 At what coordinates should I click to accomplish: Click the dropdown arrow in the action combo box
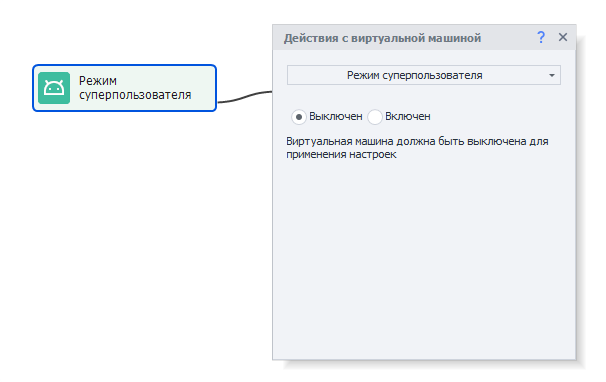click(x=552, y=75)
